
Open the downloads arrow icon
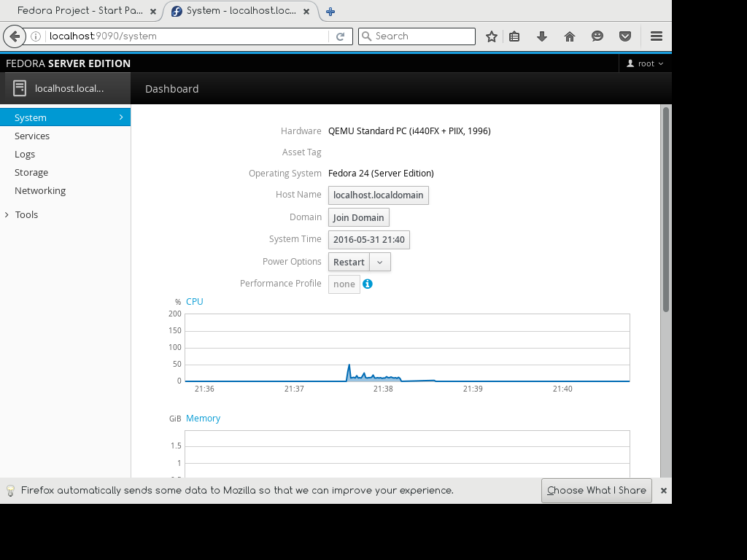coord(542,36)
